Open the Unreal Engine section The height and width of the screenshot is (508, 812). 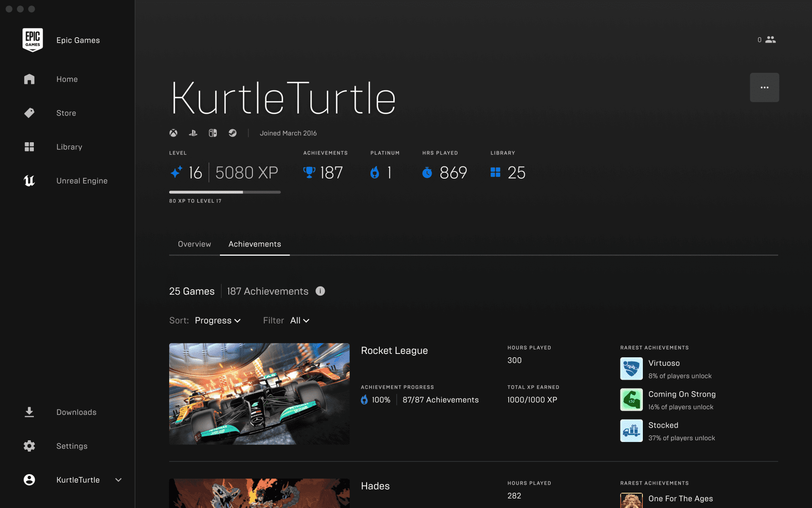82,180
